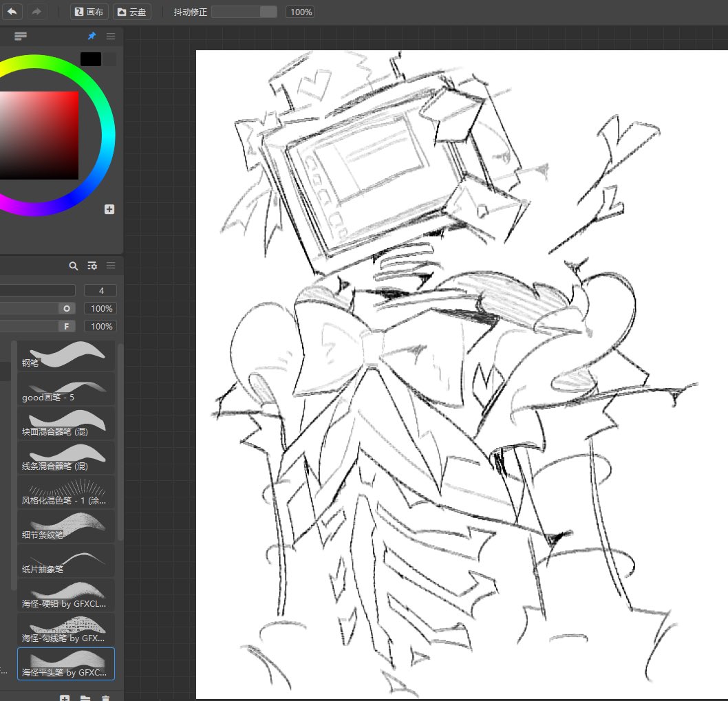Click the brush category list scrollbar

(14, 465)
